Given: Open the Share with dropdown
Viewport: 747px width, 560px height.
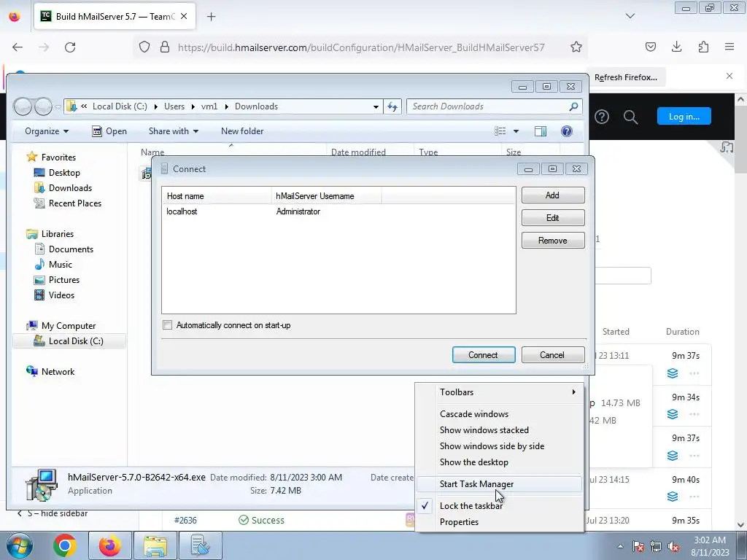Looking at the screenshot, I should 174,131.
